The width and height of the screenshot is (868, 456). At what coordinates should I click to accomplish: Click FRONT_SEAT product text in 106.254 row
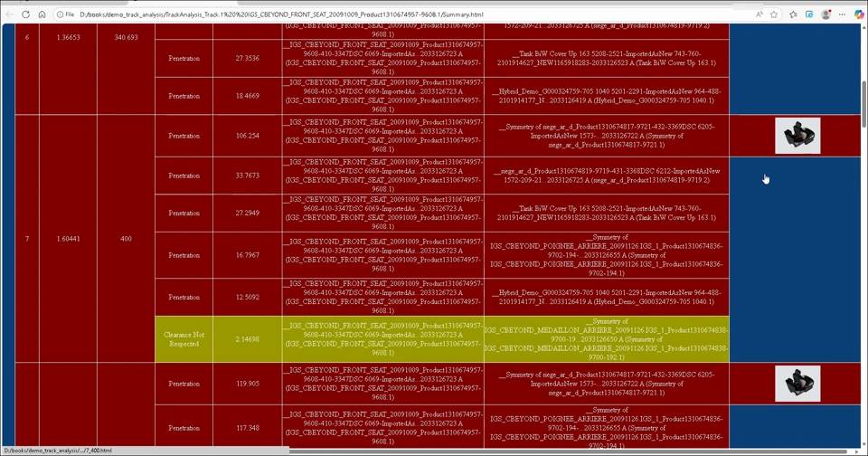(383, 136)
